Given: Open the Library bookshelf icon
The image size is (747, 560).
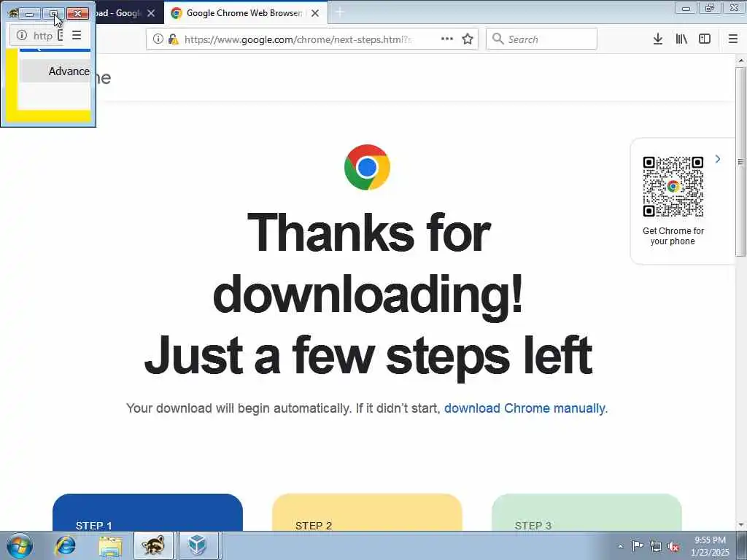Looking at the screenshot, I should tap(681, 39).
